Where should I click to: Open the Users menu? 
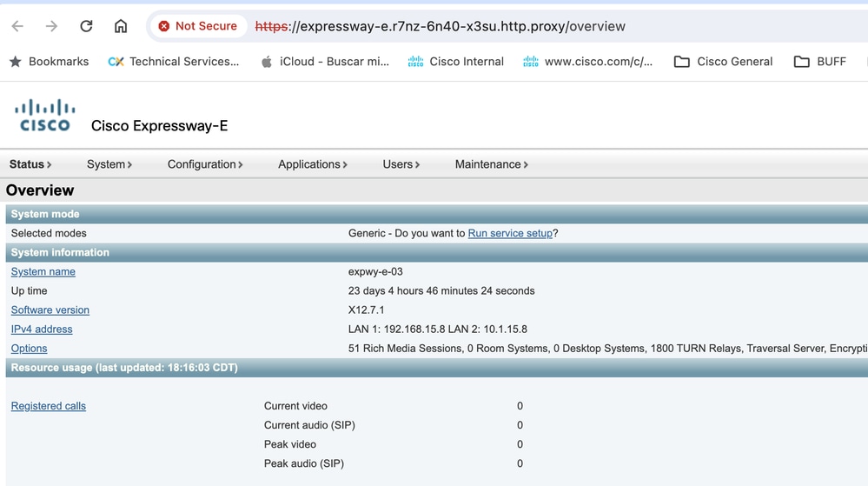click(401, 164)
